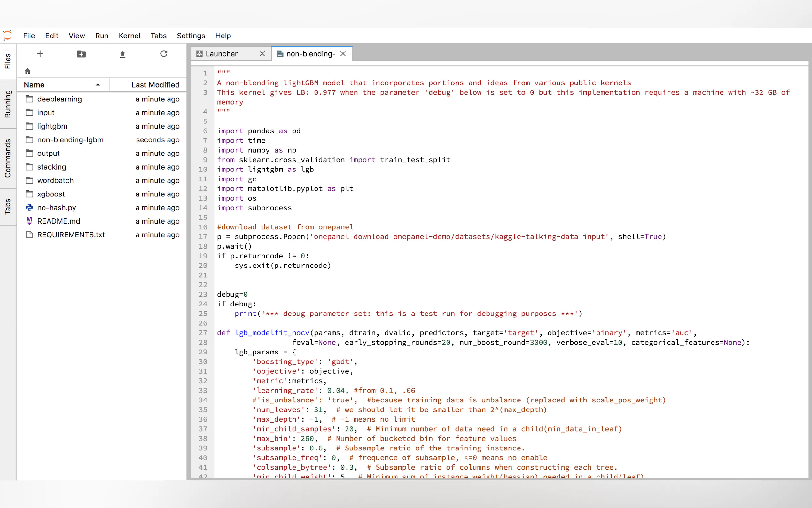This screenshot has width=812, height=508.
Task: Open the Settings menu
Action: click(x=191, y=36)
